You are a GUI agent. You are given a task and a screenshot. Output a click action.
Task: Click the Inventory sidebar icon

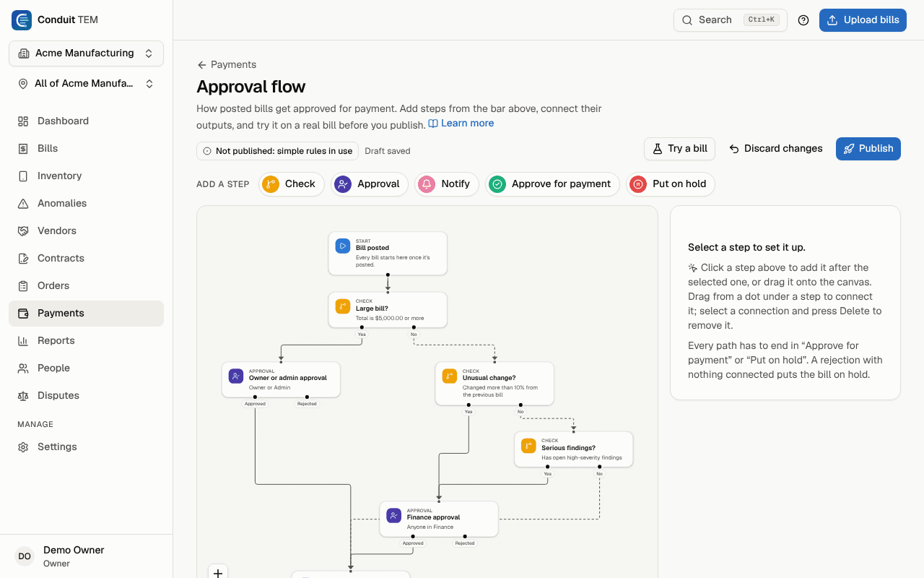tap(23, 176)
